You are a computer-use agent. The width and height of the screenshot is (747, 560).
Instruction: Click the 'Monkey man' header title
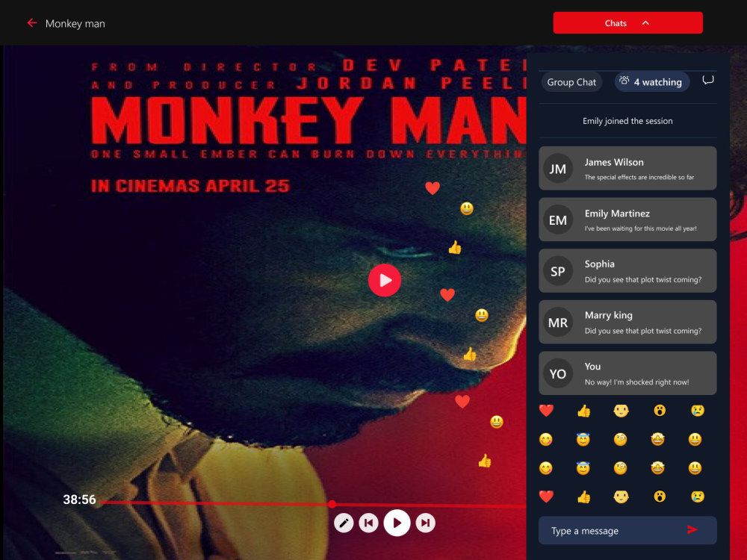pos(75,23)
